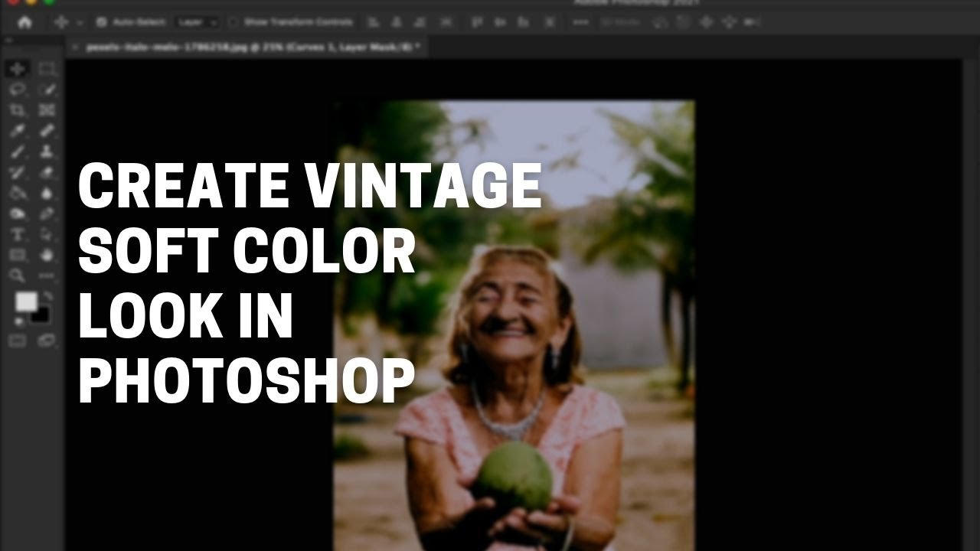This screenshot has width=980, height=551.
Task: Enable the Auto-Select checkbox
Action: pyautogui.click(x=101, y=22)
